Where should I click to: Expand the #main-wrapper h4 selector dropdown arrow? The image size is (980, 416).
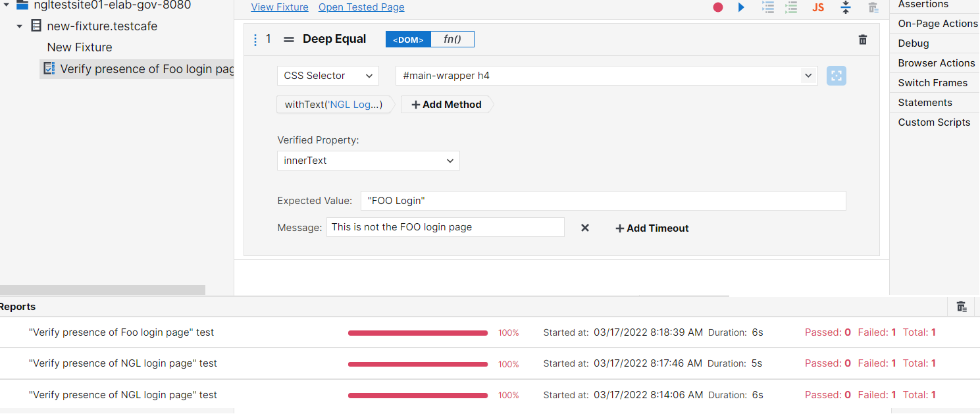click(808, 76)
